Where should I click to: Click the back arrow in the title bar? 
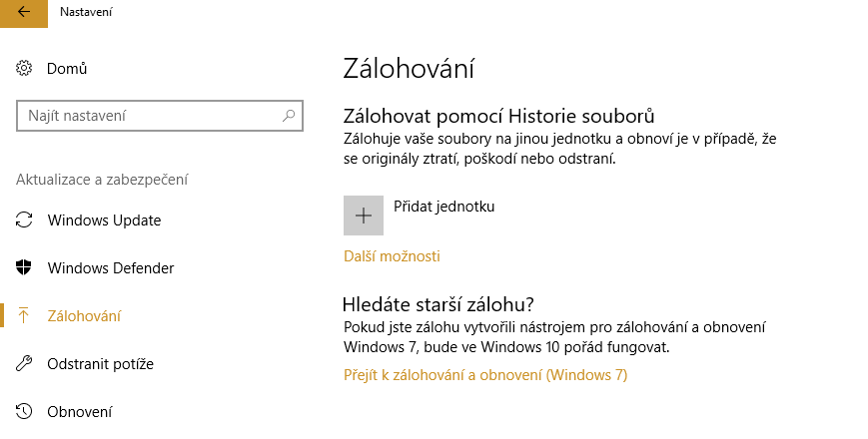click(x=24, y=12)
